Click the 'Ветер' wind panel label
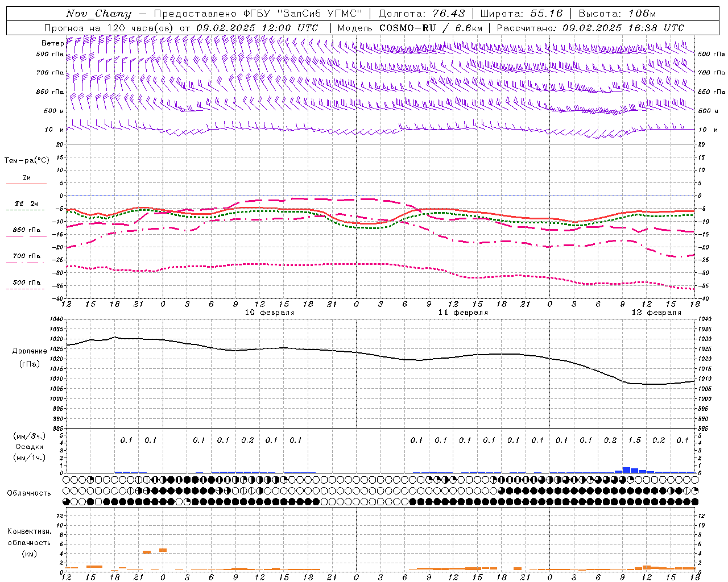Image resolution: width=728 pixels, height=582 pixels. [x=52, y=43]
